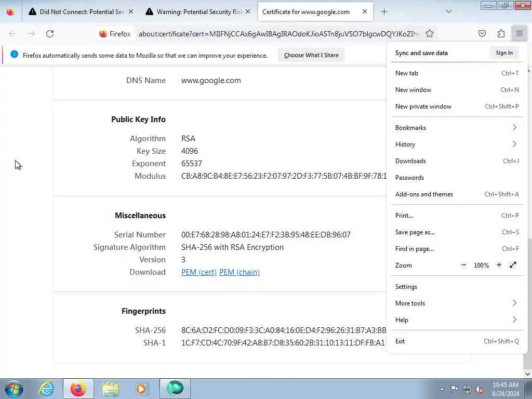
Task: Expand the Help submenu
Action: (x=457, y=320)
